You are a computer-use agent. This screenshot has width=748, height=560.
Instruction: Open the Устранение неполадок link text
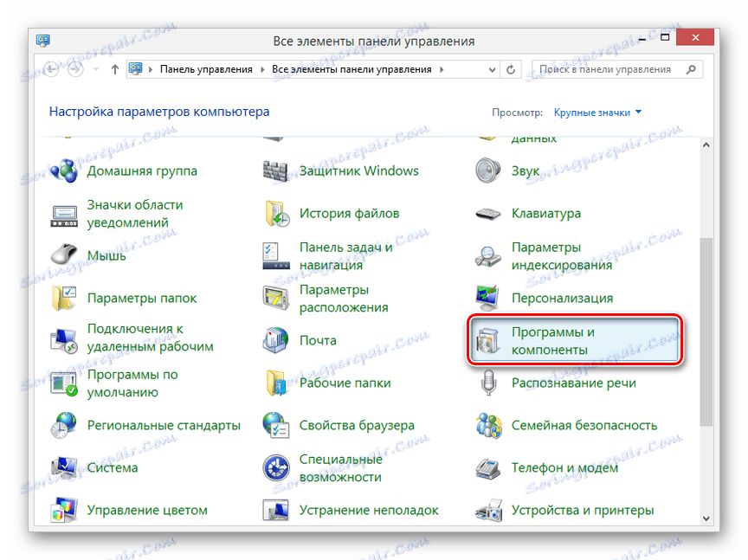(x=369, y=511)
